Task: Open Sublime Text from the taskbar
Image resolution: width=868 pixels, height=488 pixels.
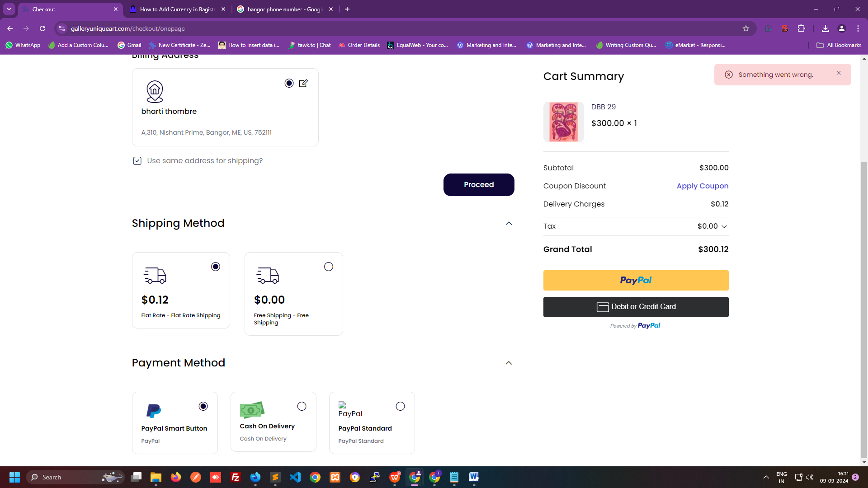Action: click(275, 477)
